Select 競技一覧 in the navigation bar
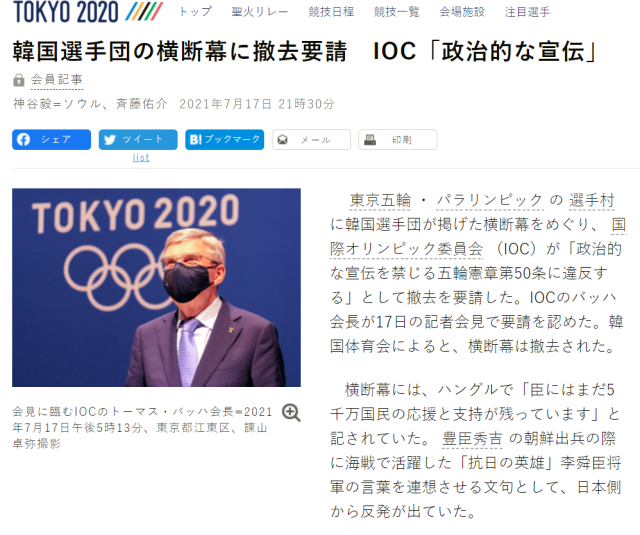The image size is (640, 535). pyautogui.click(x=396, y=12)
